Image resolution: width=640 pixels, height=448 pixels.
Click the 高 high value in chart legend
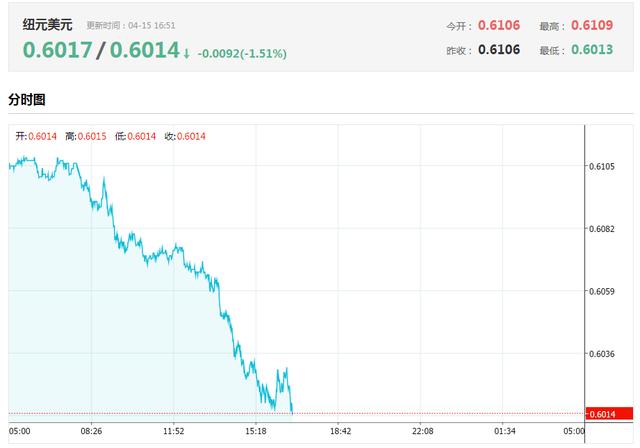(92, 136)
